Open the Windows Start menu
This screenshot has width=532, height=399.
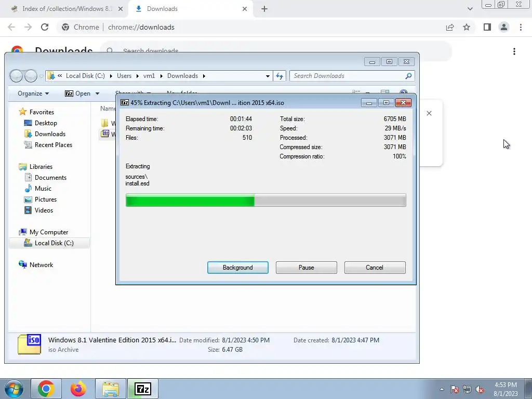14,389
